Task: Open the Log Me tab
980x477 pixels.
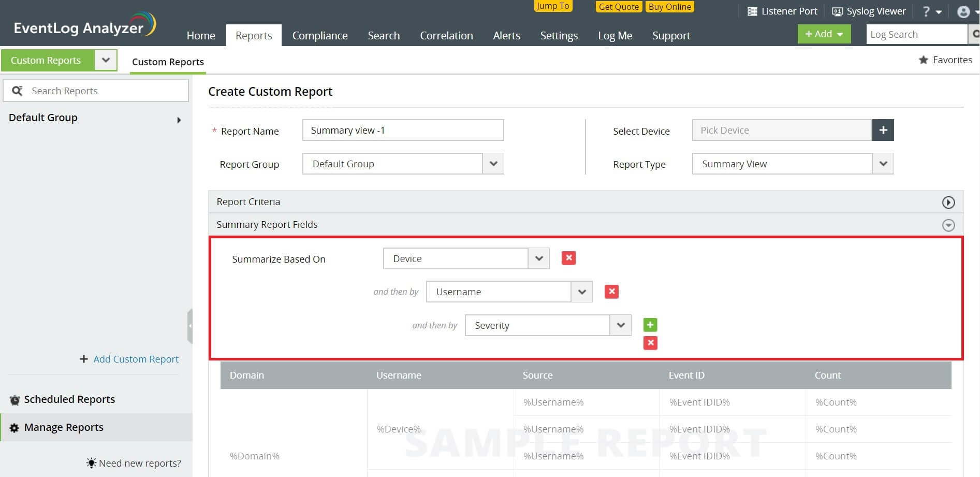Action: click(615, 35)
